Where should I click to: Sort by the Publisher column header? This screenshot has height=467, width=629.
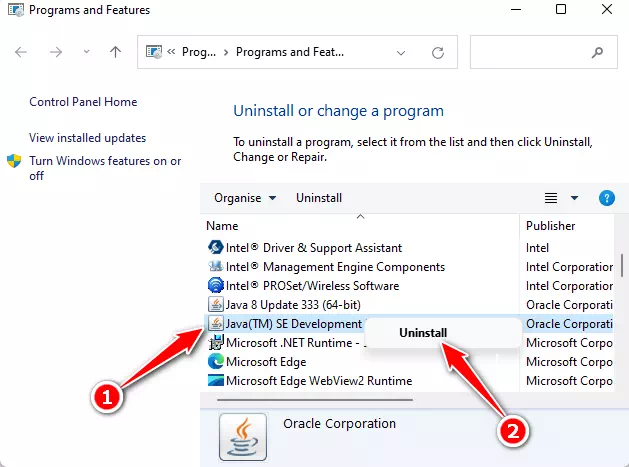pyautogui.click(x=550, y=226)
